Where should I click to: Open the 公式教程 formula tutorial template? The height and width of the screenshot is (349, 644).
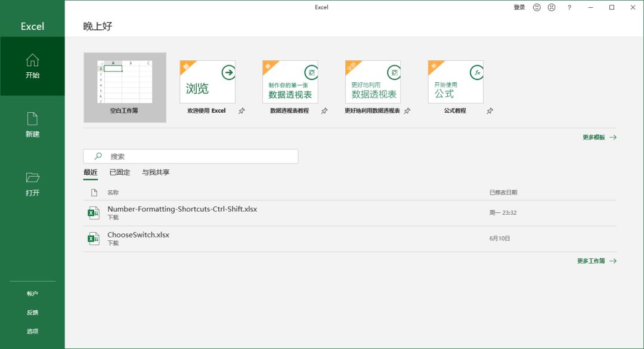tap(456, 87)
